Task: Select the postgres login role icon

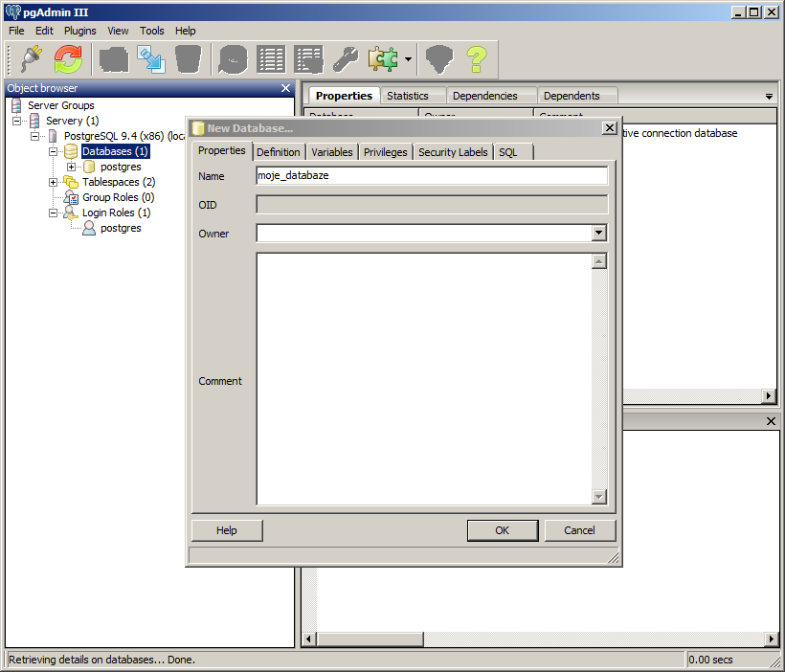Action: [x=89, y=229]
